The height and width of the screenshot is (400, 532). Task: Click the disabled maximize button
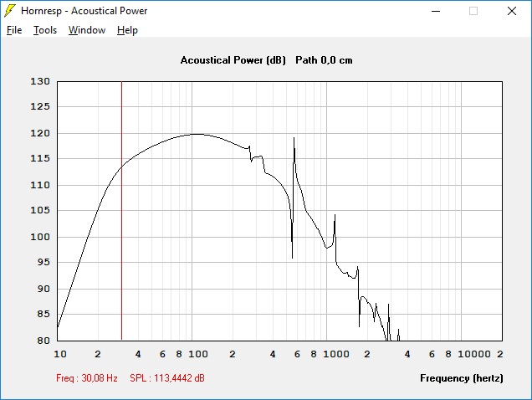473,11
